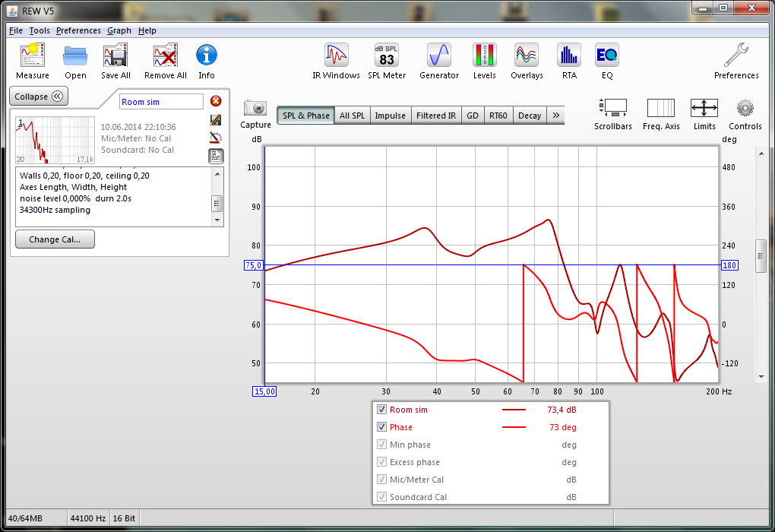775x532 pixels.
Task: Show more graph tabs with chevron
Action: [x=556, y=116]
